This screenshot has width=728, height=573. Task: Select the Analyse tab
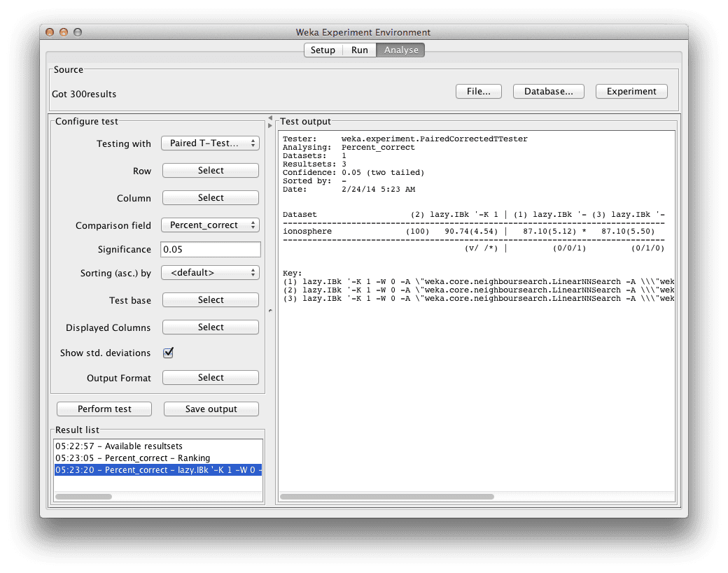click(x=400, y=50)
